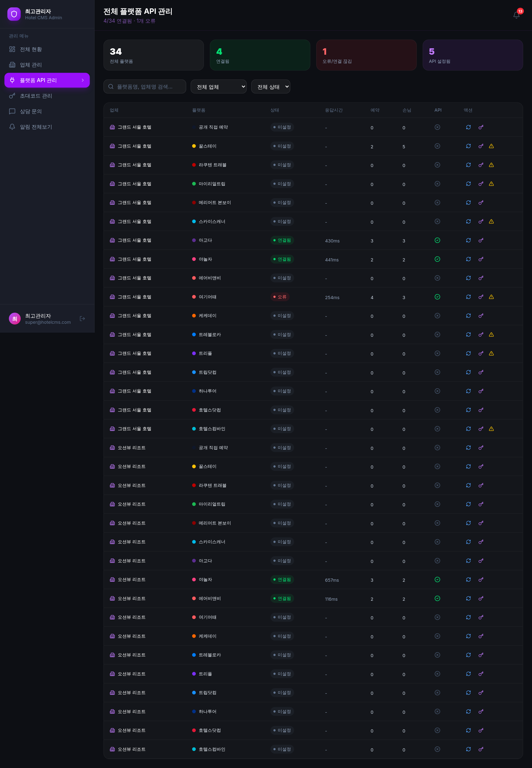
Task: Click the warning icon on 그랜드 서울 호텔 트리플 row
Action: [491, 353]
